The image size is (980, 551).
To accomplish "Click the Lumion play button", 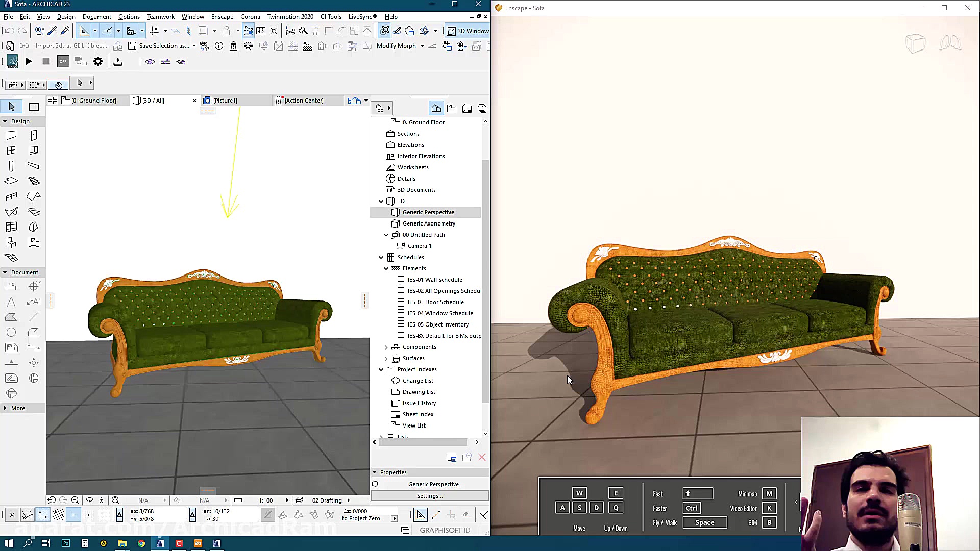I will 29,62.
